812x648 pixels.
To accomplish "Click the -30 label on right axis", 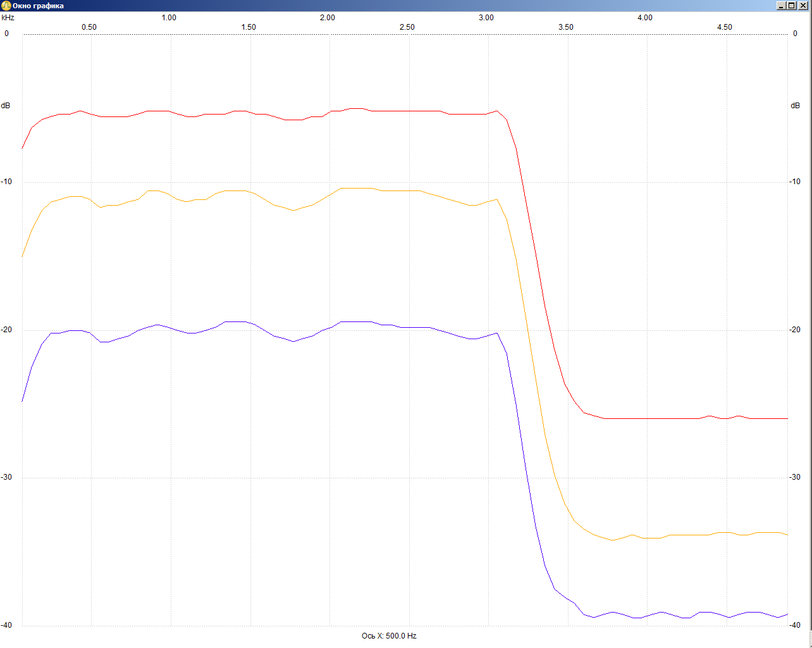I will pyautogui.click(x=794, y=477).
